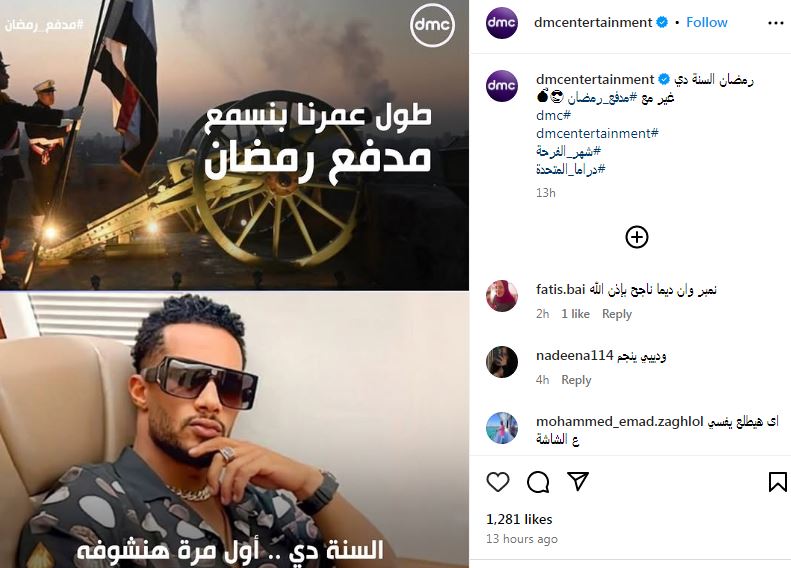The width and height of the screenshot is (791, 568).
Task: Follow dmcentertainment account
Action: point(707,22)
